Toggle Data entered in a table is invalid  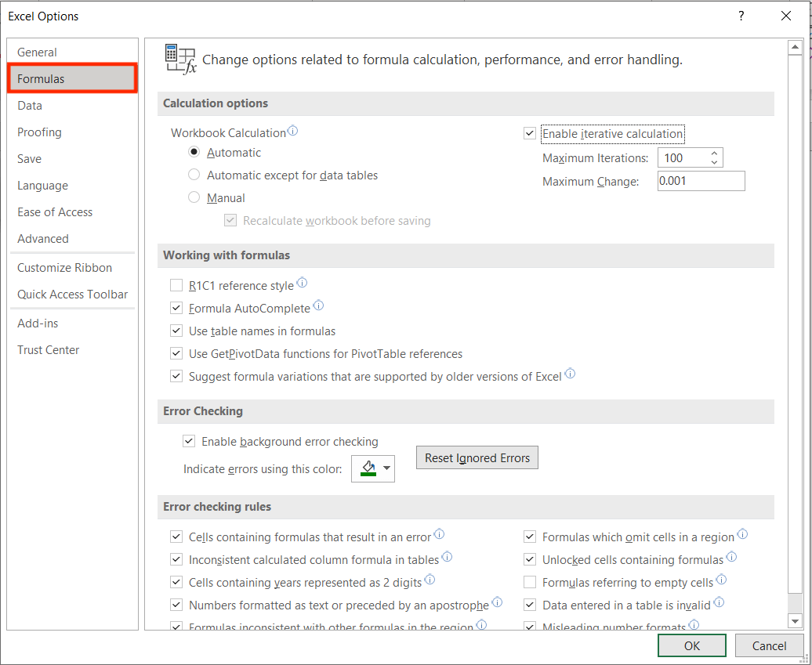(530, 605)
